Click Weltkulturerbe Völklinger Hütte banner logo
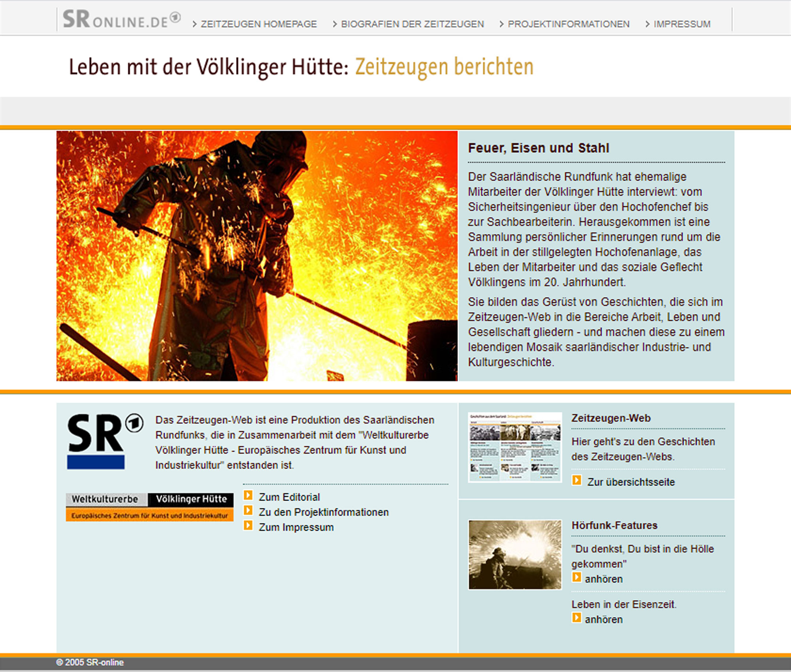This screenshot has width=791, height=672. tap(149, 507)
